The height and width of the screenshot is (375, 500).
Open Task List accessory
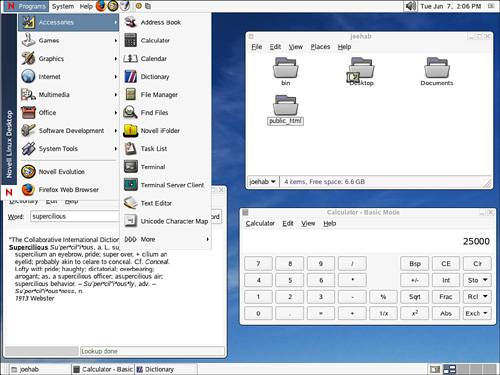(x=166, y=149)
